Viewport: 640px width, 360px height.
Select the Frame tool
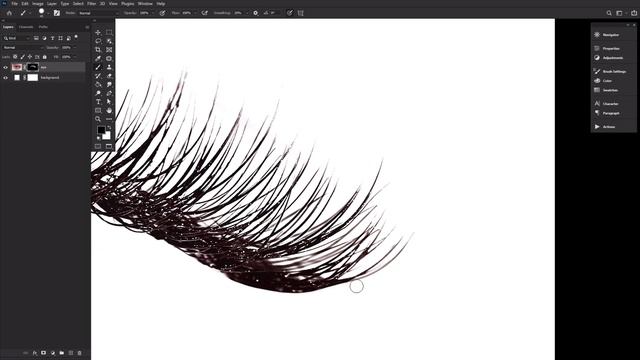point(109,50)
